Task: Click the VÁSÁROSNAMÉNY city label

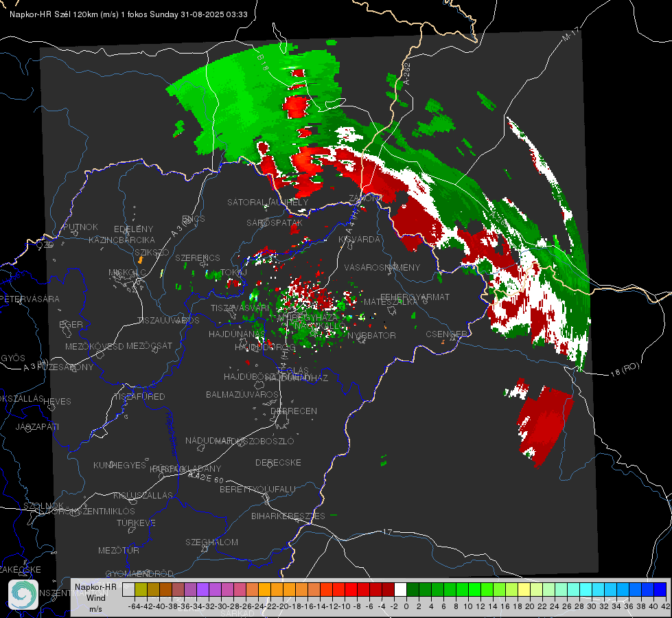Action: coord(382,267)
